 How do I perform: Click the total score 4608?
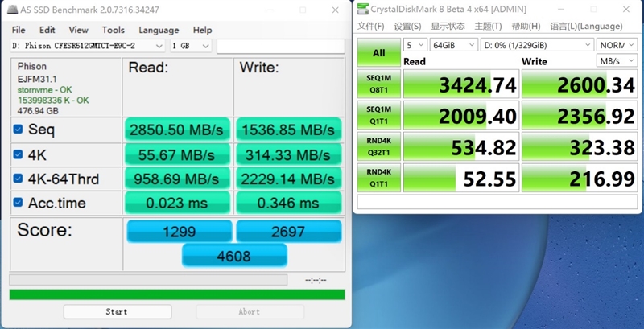pos(234,256)
